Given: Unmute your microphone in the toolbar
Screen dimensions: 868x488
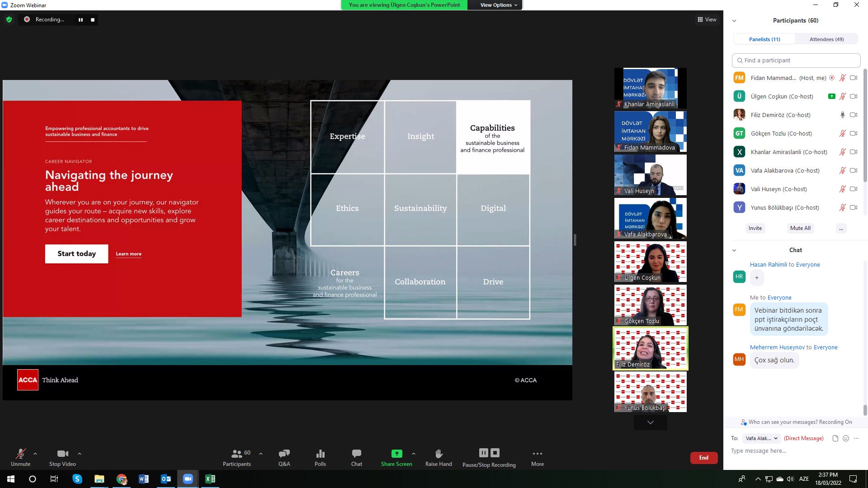Looking at the screenshot, I should pyautogui.click(x=20, y=457).
